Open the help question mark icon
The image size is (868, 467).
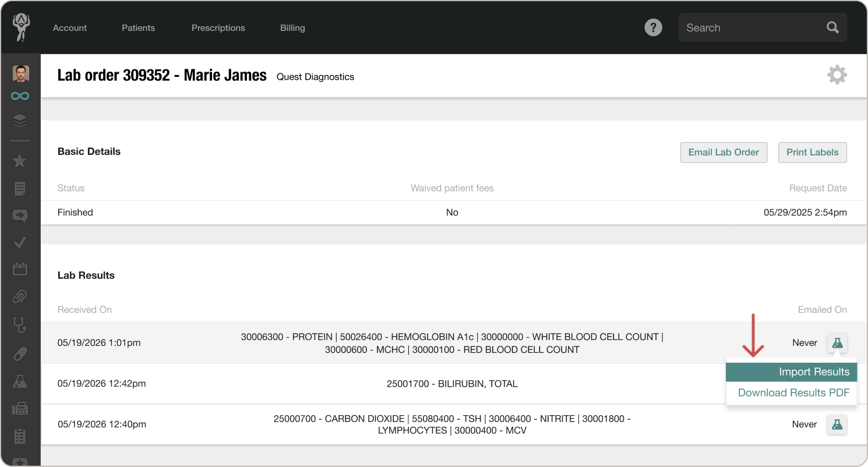(x=654, y=27)
